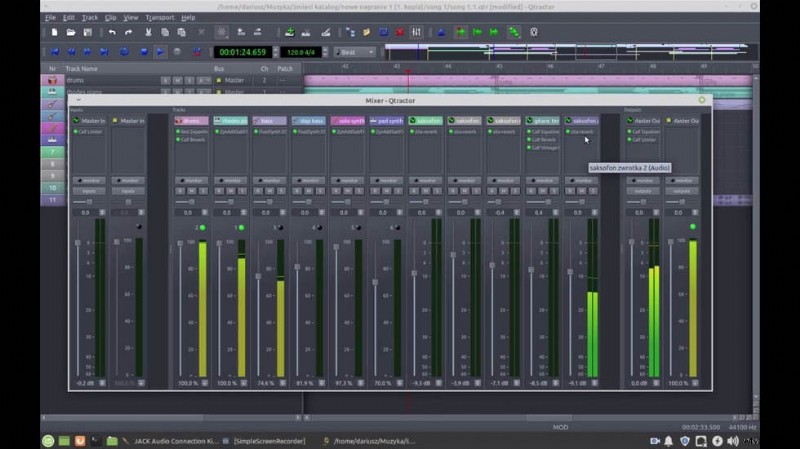Image resolution: width=800 pixels, height=449 pixels.
Task: Open the Clip menu
Action: click(x=110, y=17)
